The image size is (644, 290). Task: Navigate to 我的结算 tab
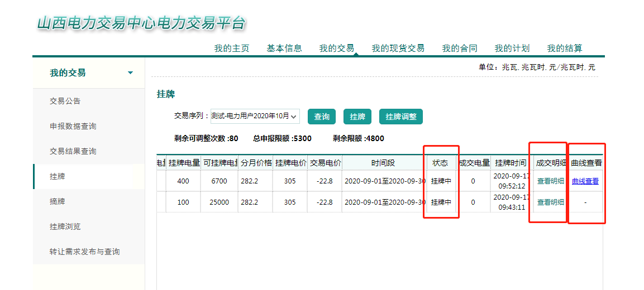565,49
